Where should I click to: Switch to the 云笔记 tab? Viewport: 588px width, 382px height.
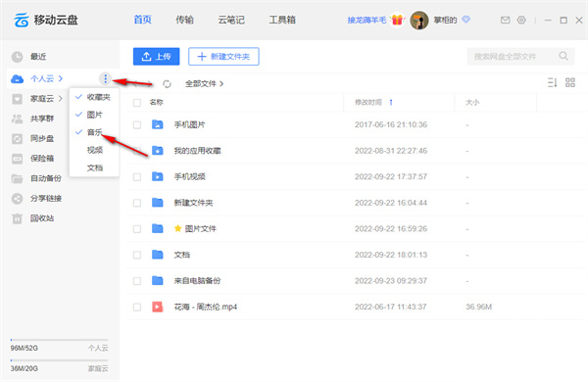231,20
